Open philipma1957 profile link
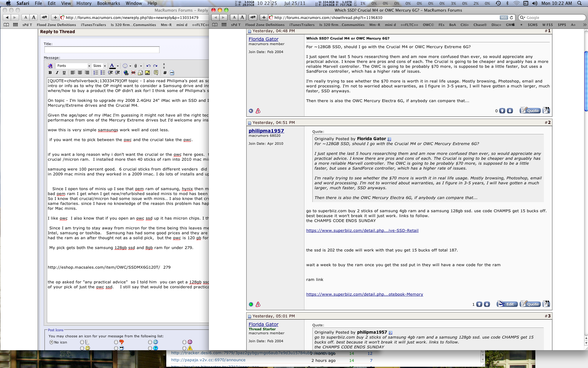Viewport: 588px width, 368px height. [266, 131]
